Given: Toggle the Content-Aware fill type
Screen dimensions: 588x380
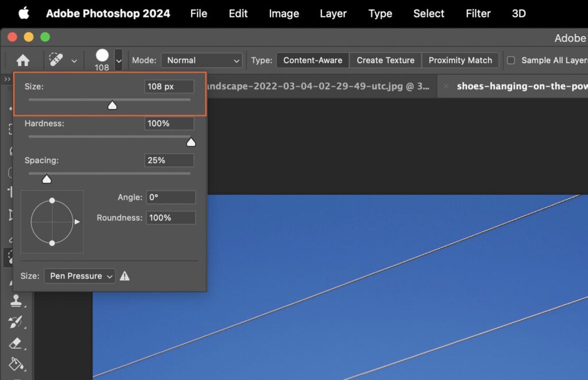Looking at the screenshot, I should pyautogui.click(x=312, y=60).
